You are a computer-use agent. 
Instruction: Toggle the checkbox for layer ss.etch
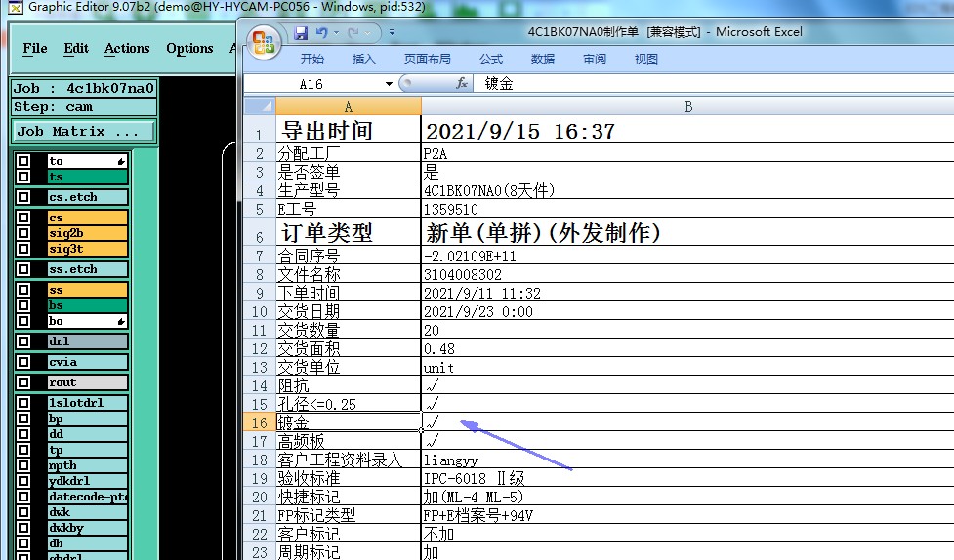point(23,269)
